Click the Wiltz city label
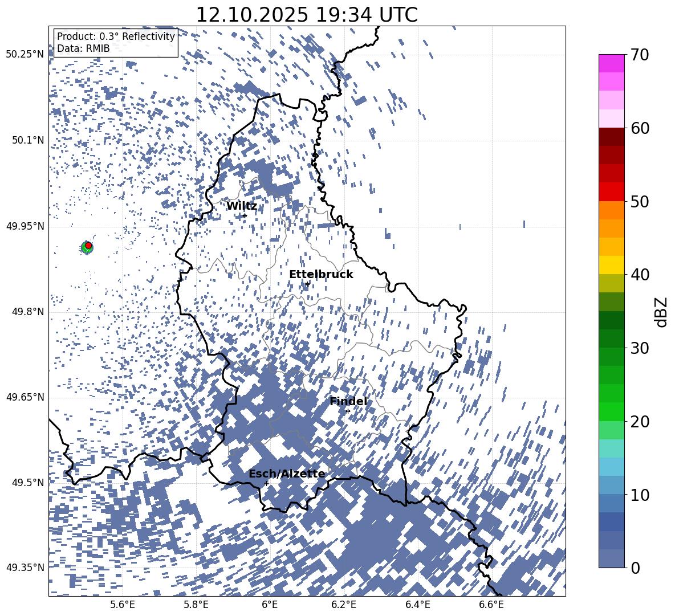 coord(242,206)
